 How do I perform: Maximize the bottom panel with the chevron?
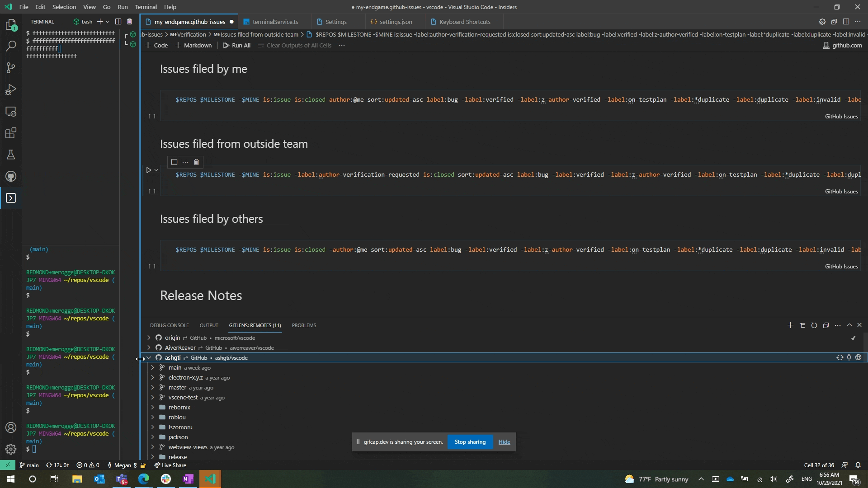coord(850,325)
